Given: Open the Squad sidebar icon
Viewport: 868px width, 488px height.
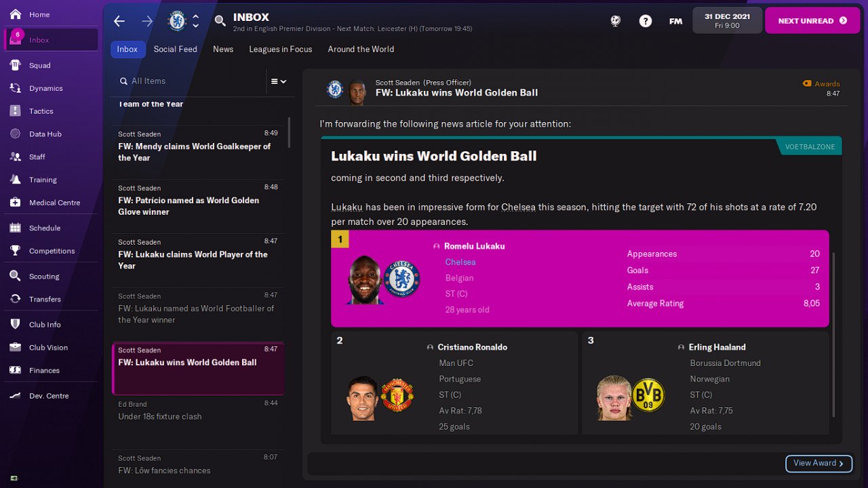Looking at the screenshot, I should (x=15, y=65).
